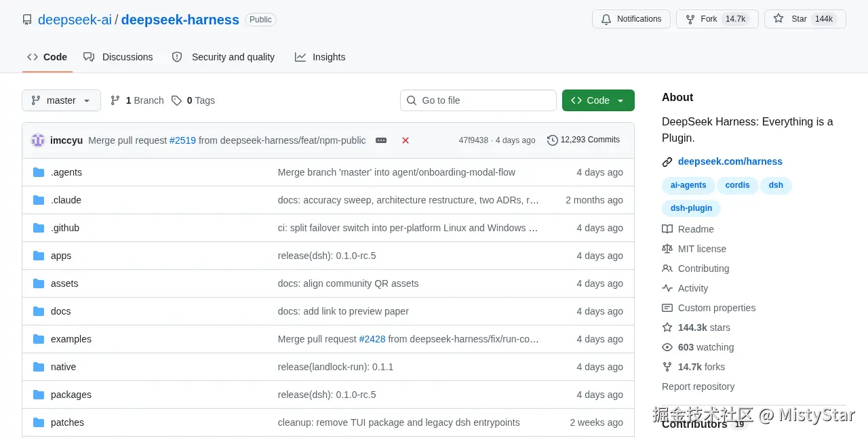Open the deepseek-harness repository link

[x=180, y=20]
